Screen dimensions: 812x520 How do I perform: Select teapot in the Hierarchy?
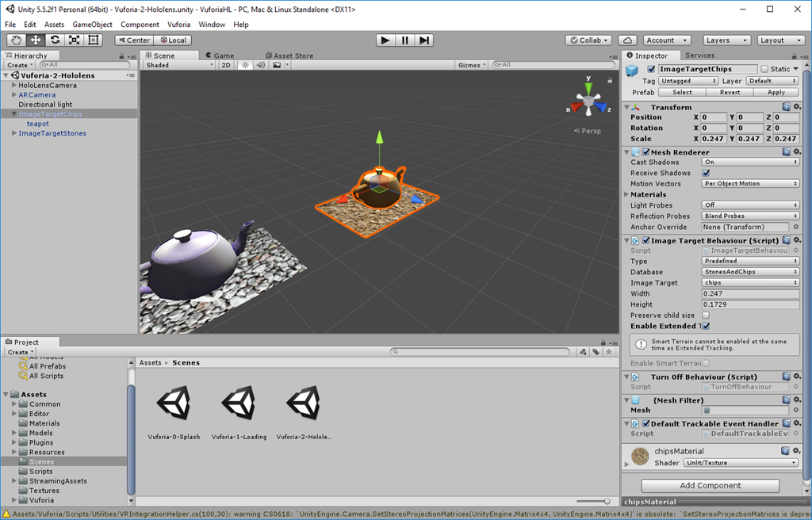[x=38, y=124]
